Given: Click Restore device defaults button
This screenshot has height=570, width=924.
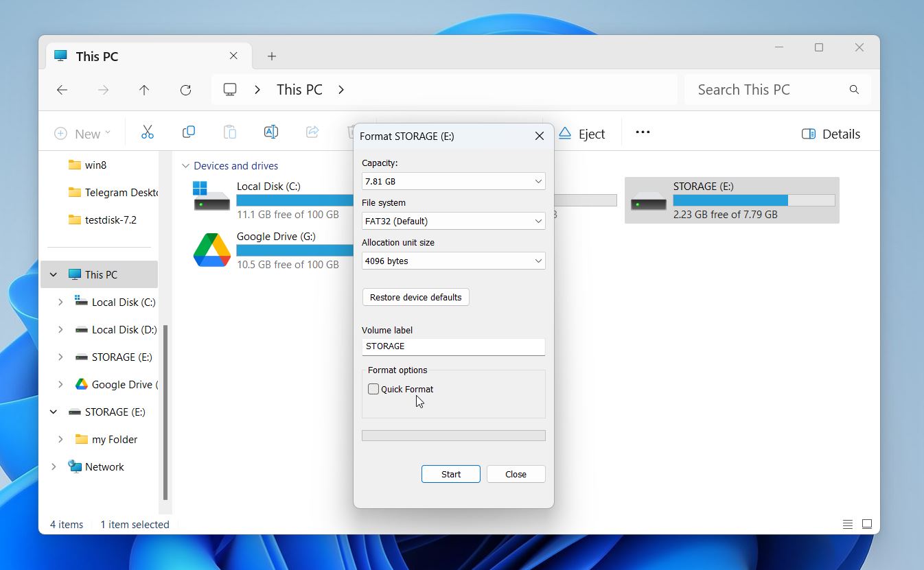Looking at the screenshot, I should 415,297.
